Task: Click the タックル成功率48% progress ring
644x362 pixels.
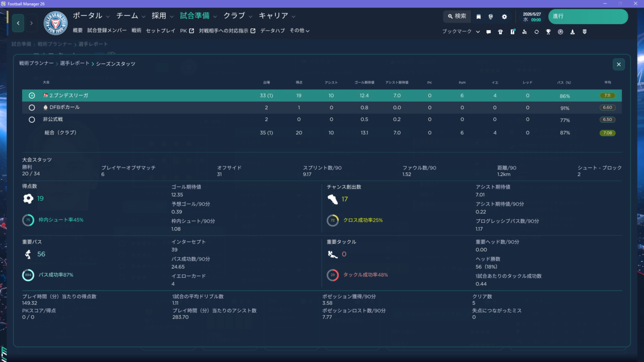Action: pos(332,275)
